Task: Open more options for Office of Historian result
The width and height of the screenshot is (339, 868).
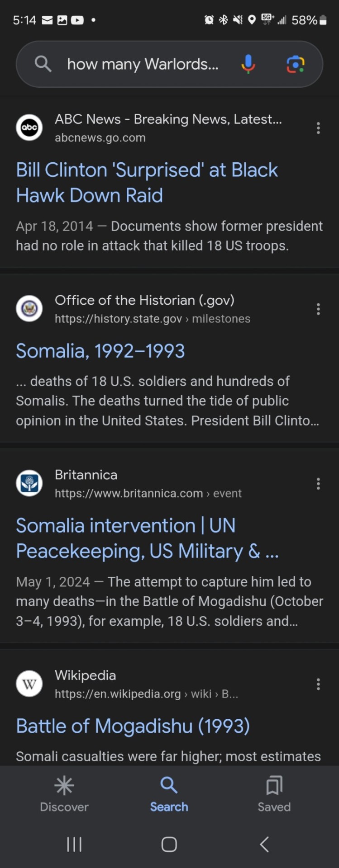Action: click(318, 309)
